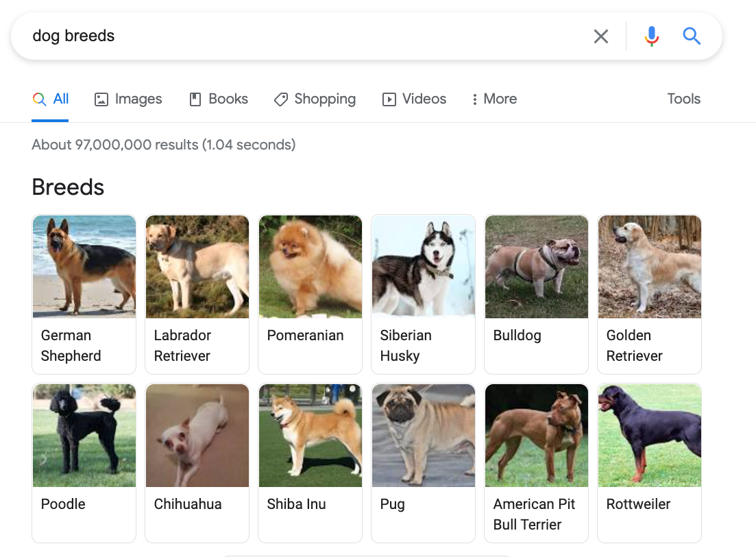Click the Pomeranian breed image
Screen dimensions: 756x557
310,267
